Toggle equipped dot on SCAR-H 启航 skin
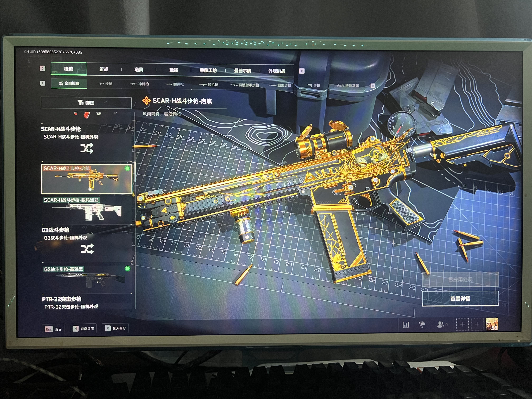The image size is (532, 399). click(x=127, y=168)
